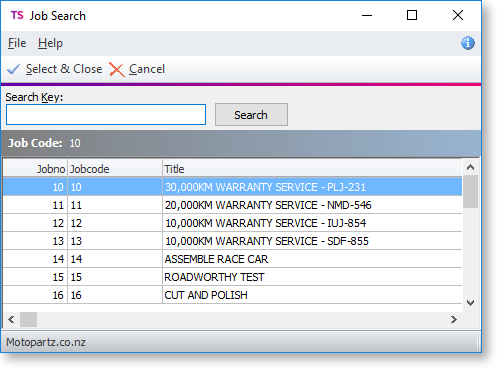Click the red Cancel cross icon
497x368 pixels.
[117, 70]
